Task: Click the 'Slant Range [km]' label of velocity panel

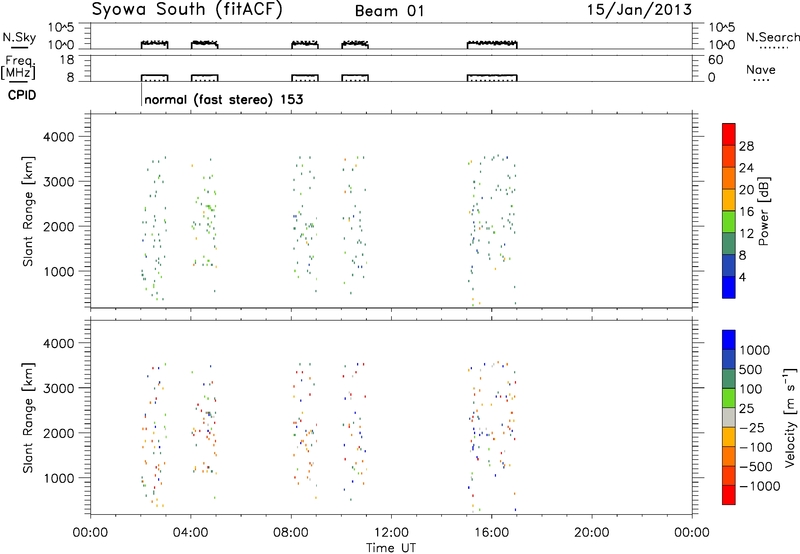Action: coord(28,417)
